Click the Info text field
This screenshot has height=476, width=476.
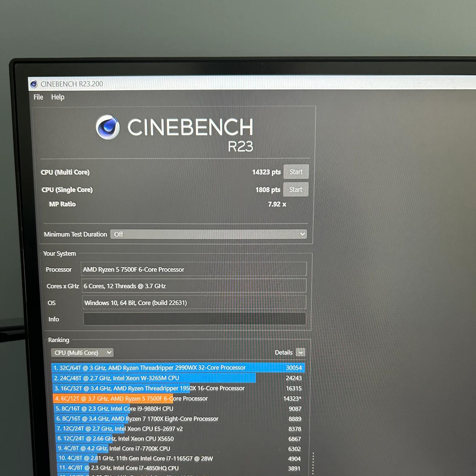[194, 319]
